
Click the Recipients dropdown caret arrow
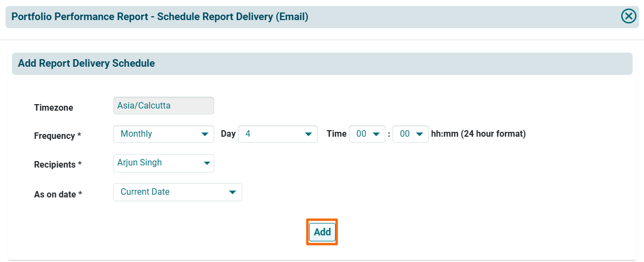[207, 163]
